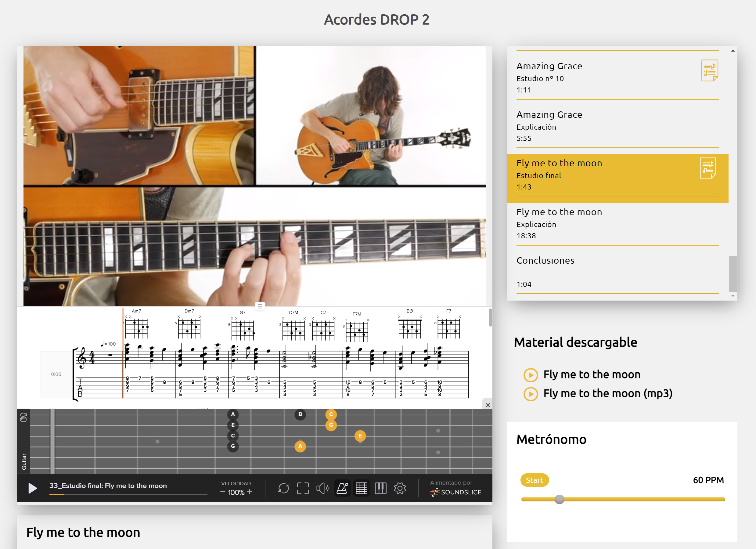Open Amazing Grace Explicación lesson
756x549 pixels.
(617, 126)
